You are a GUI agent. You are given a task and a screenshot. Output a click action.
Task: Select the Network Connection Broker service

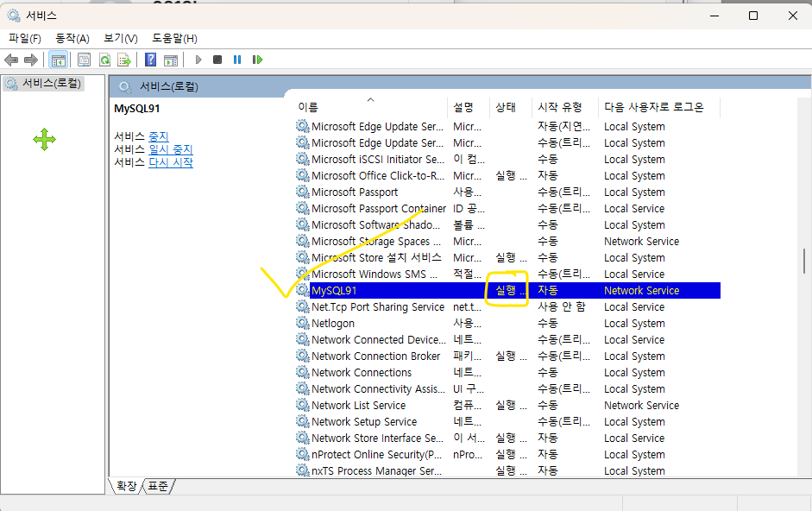507,356
